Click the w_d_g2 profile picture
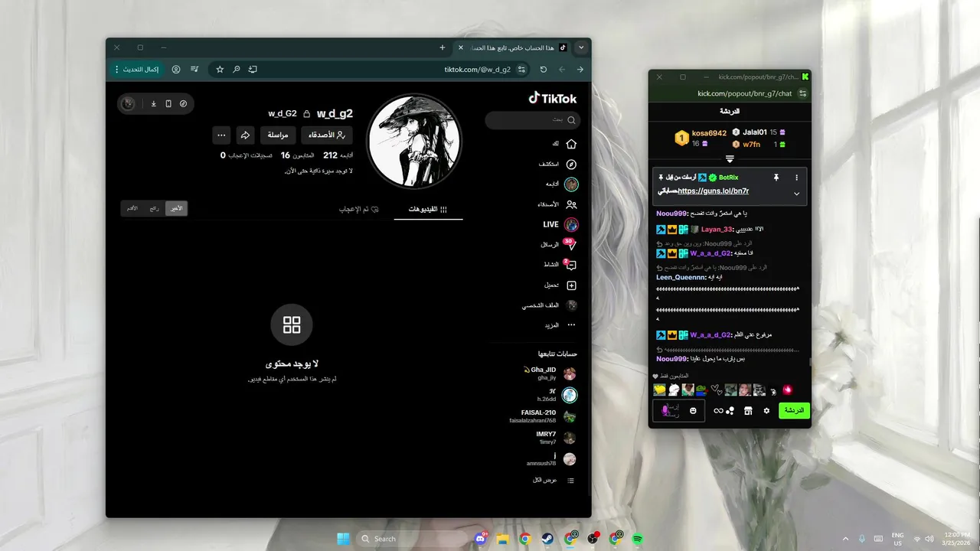This screenshot has width=980, height=551. [x=414, y=142]
